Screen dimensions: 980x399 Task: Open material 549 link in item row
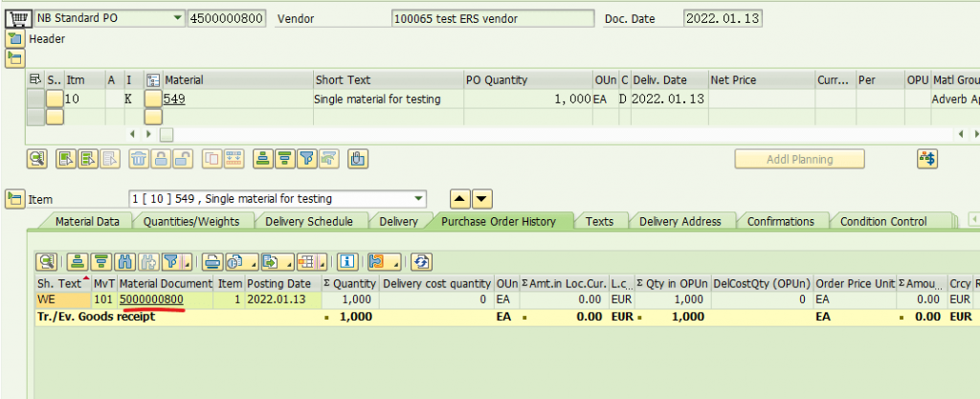tap(174, 99)
